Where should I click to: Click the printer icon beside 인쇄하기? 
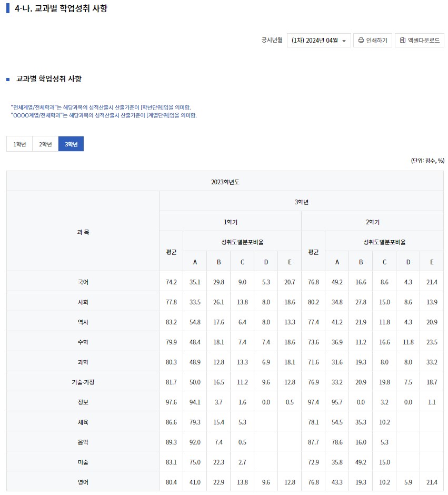[x=361, y=40]
